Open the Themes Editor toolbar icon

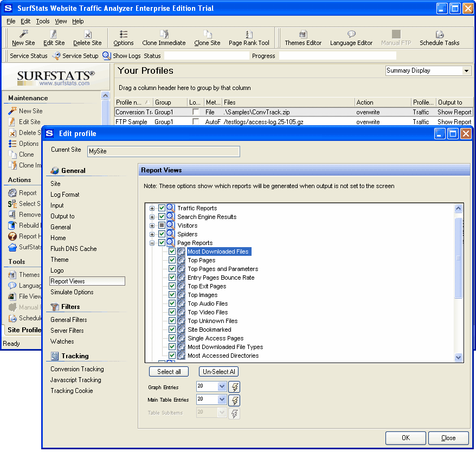coord(303,34)
